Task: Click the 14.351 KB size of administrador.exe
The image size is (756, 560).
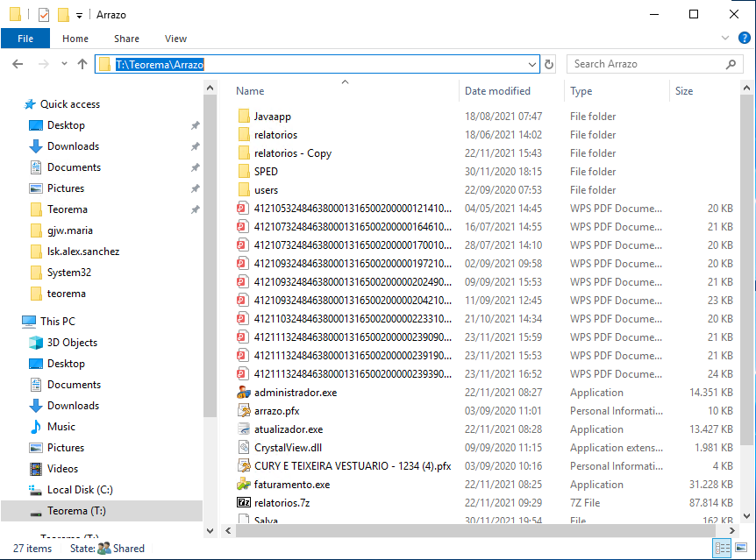Action: tap(710, 393)
